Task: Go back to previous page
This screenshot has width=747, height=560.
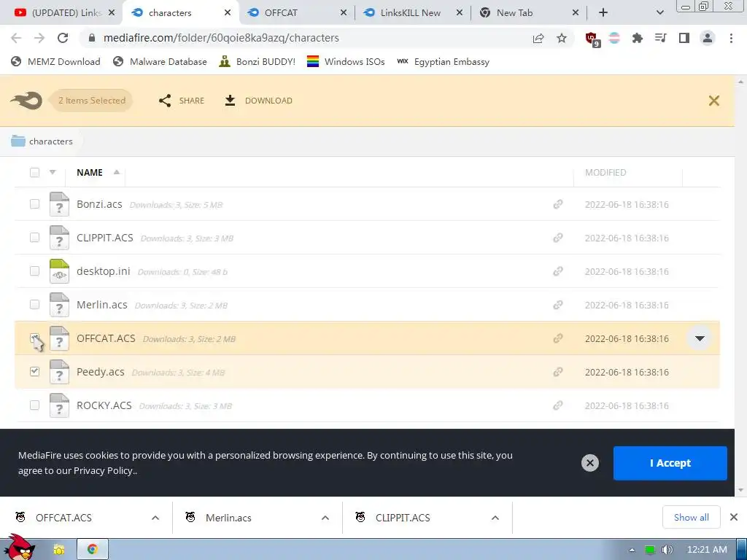Action: tap(16, 38)
